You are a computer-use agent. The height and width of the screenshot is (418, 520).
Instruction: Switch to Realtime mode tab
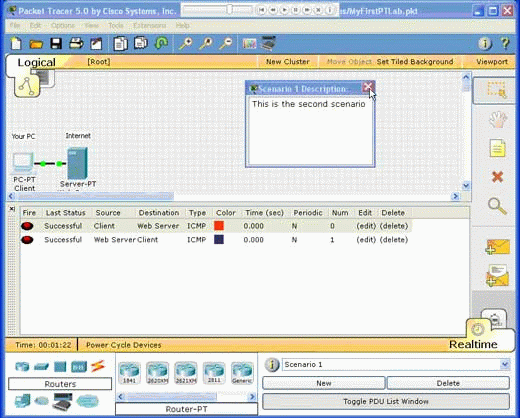pyautogui.click(x=473, y=344)
